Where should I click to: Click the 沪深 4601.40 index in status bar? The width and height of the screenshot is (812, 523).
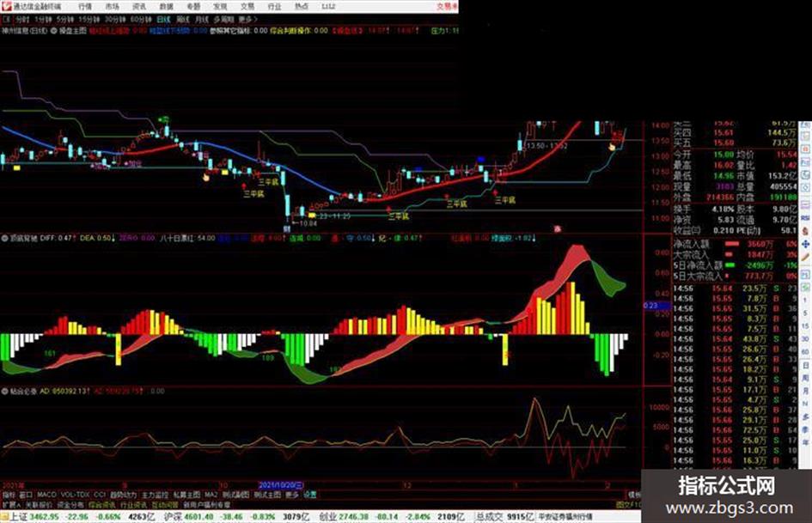tap(187, 517)
